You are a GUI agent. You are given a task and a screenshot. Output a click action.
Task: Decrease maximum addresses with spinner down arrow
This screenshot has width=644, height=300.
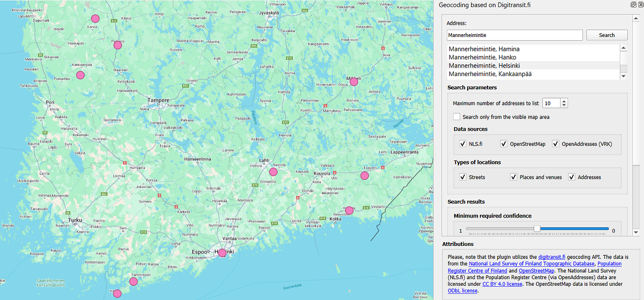pyautogui.click(x=563, y=105)
